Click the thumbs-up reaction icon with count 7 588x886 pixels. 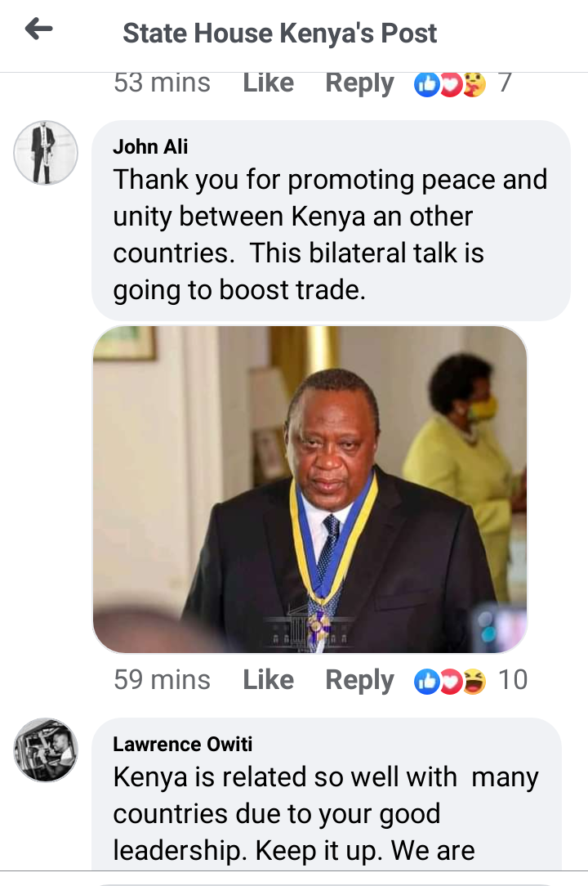pyautogui.click(x=427, y=84)
